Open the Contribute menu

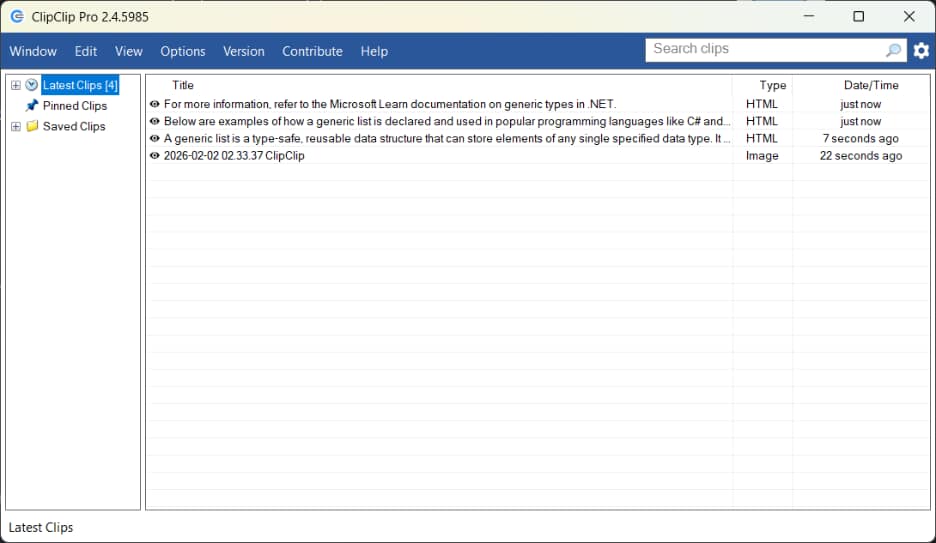pyautogui.click(x=312, y=51)
